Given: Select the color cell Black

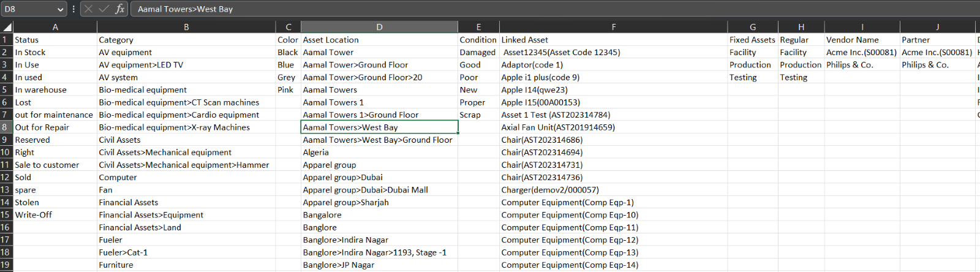Looking at the screenshot, I should pos(288,53).
